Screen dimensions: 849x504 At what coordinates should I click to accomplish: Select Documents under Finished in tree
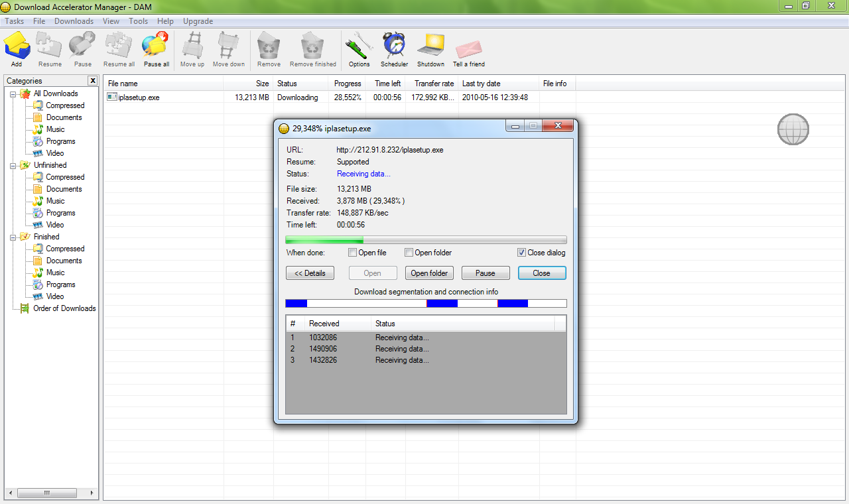[x=64, y=261]
